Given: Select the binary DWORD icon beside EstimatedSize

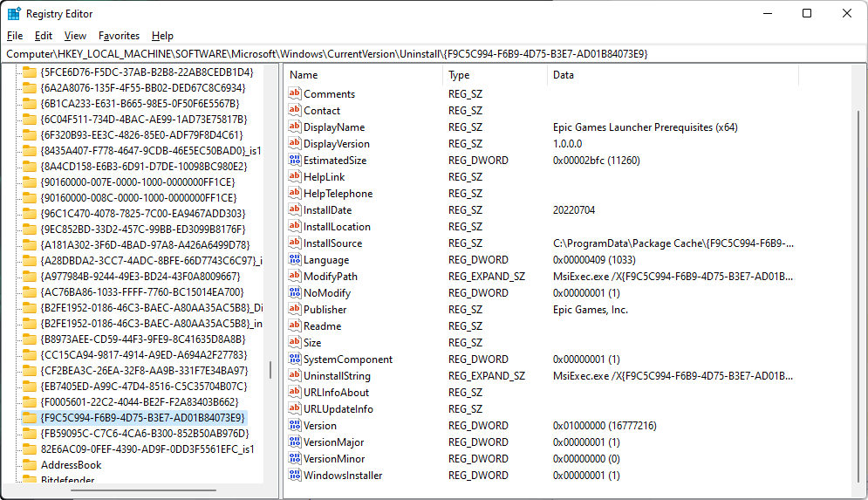Looking at the screenshot, I should pyautogui.click(x=295, y=160).
